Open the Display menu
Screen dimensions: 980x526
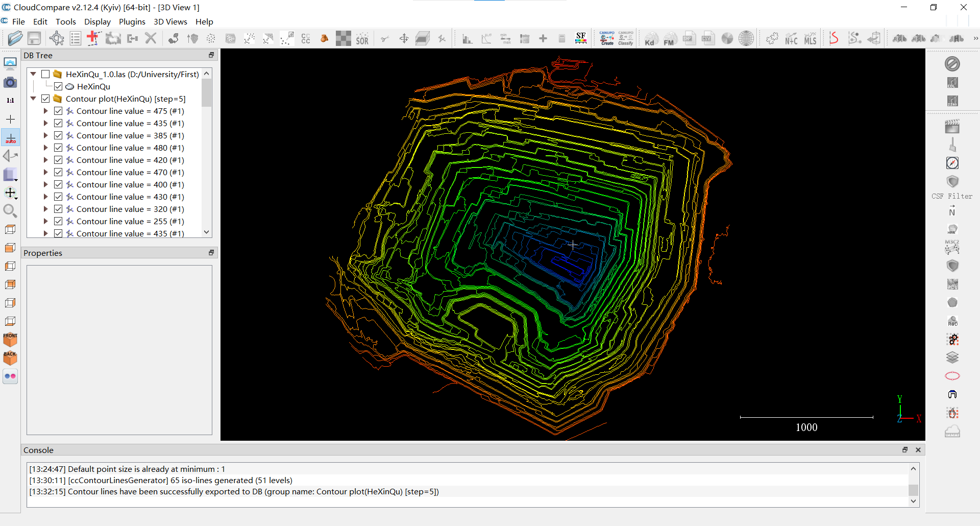[97, 21]
